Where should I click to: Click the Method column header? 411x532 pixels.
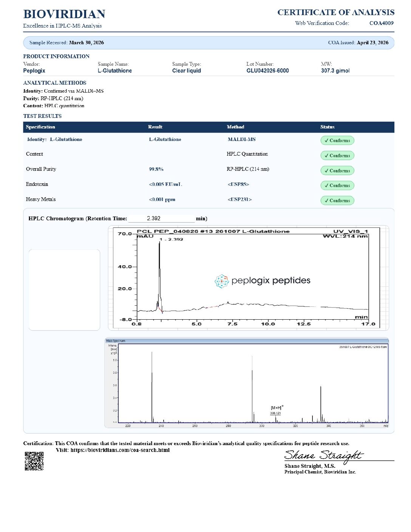[235, 127]
